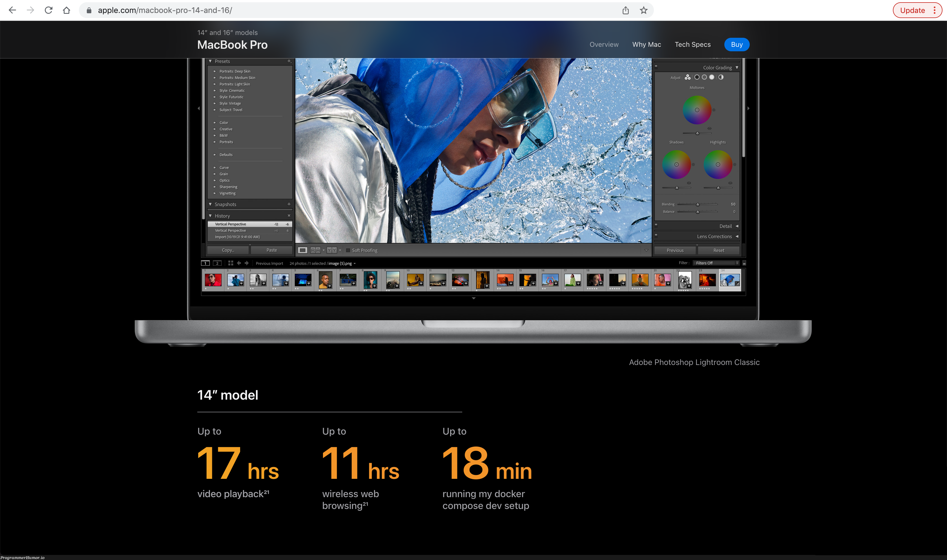Open the image (5).png filmstrip source dropdown
Screen dimensions: 947x560
[x=355, y=264]
